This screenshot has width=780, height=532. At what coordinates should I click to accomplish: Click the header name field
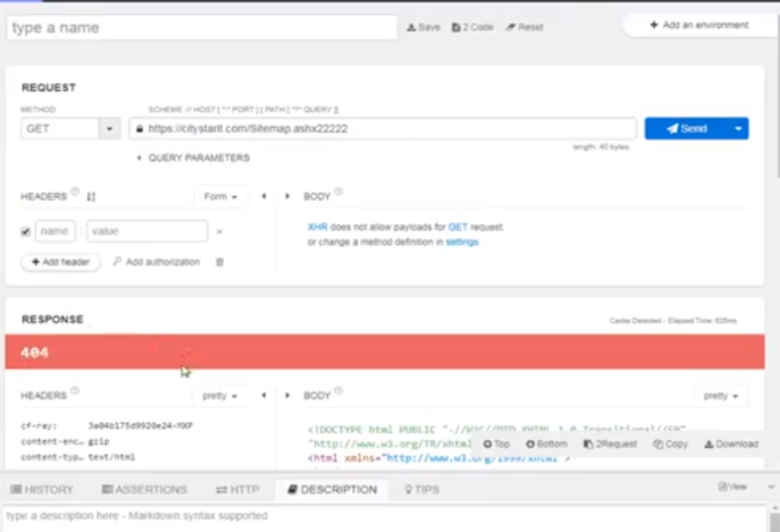pyautogui.click(x=56, y=231)
